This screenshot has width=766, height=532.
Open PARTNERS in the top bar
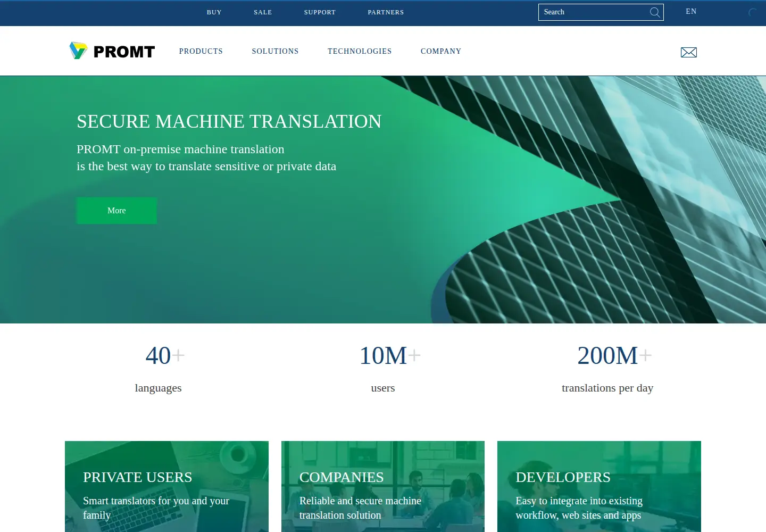tap(386, 12)
